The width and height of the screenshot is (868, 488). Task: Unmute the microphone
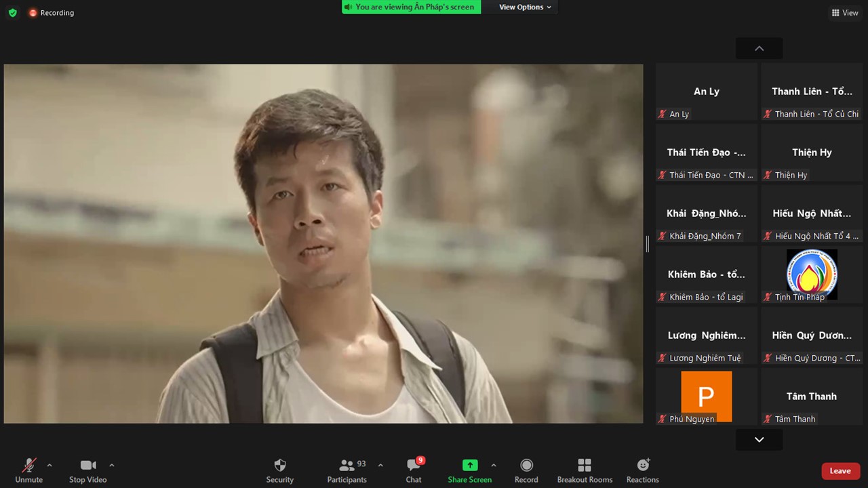click(29, 470)
